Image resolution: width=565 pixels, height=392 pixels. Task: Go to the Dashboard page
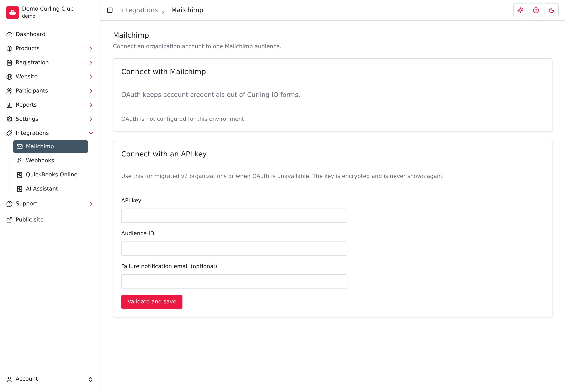coord(50,34)
